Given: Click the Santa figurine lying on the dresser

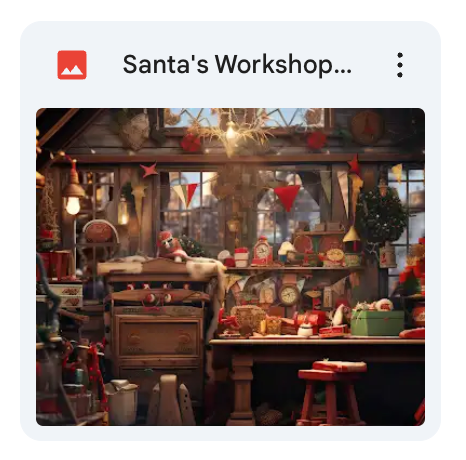Looking at the screenshot, I should point(172,246).
